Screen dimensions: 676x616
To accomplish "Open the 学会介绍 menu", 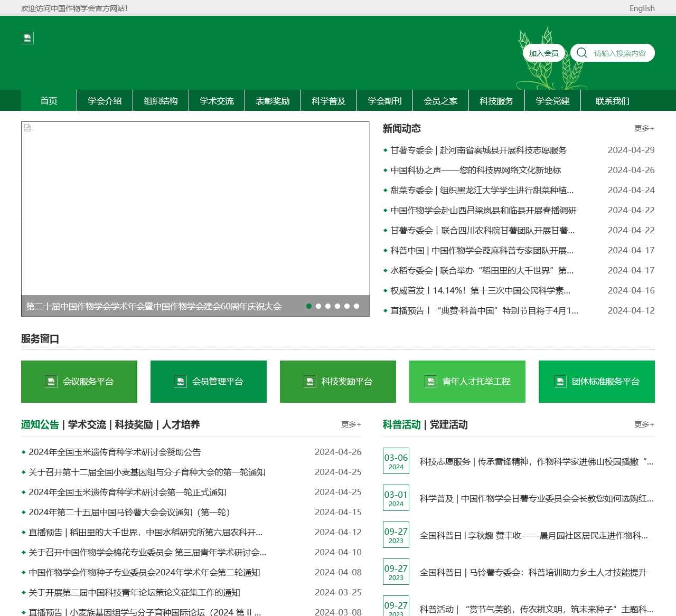I will (x=105, y=100).
